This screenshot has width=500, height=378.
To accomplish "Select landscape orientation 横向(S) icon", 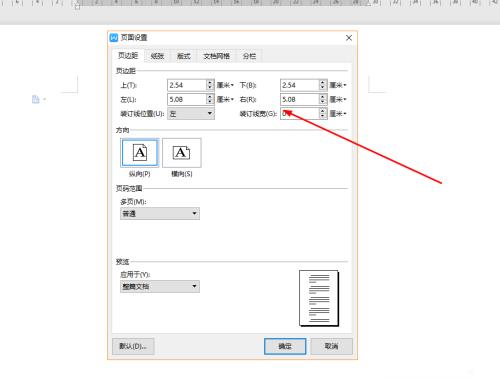I will (182, 153).
